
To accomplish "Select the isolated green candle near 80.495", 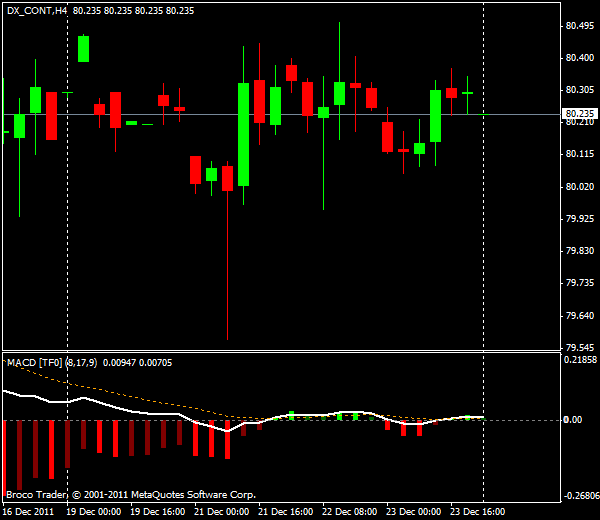I will tap(83, 49).
